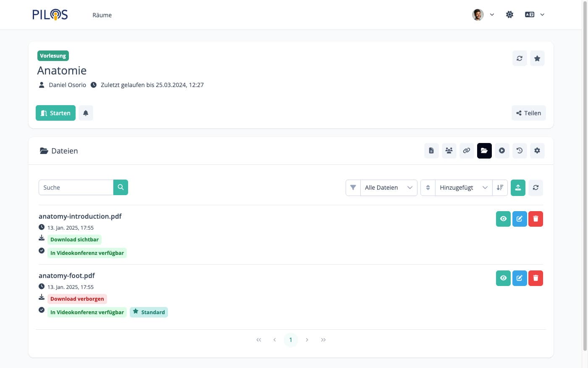Toggle sort direction of file list

pyautogui.click(x=500, y=188)
